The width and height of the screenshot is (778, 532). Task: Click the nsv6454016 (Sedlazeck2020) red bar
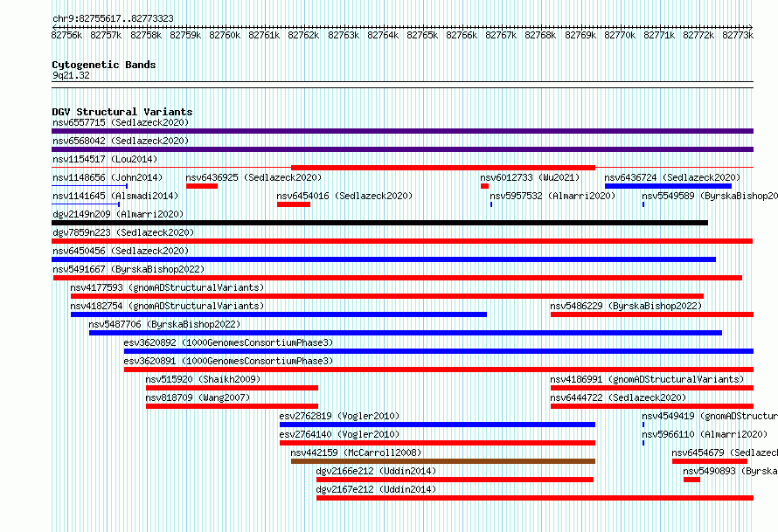click(x=294, y=204)
